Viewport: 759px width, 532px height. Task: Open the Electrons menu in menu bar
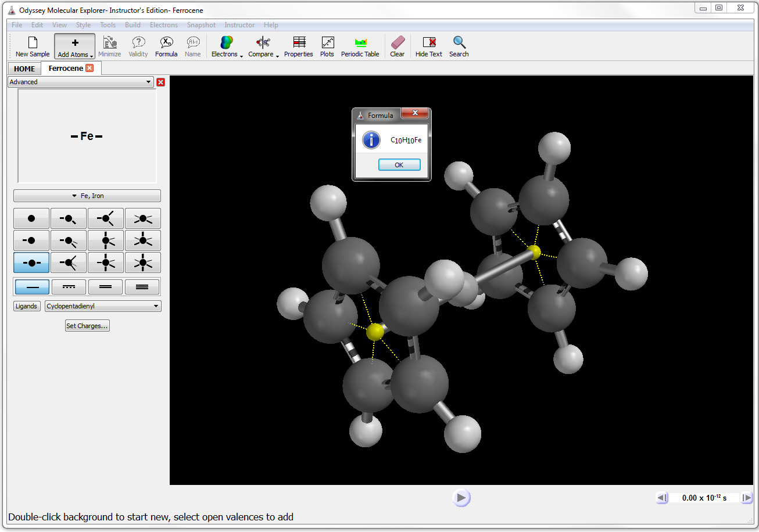(x=164, y=25)
